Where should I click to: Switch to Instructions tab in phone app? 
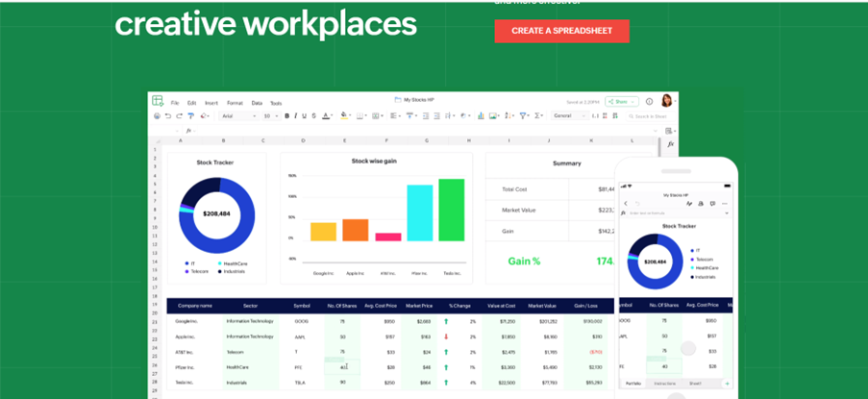663,384
